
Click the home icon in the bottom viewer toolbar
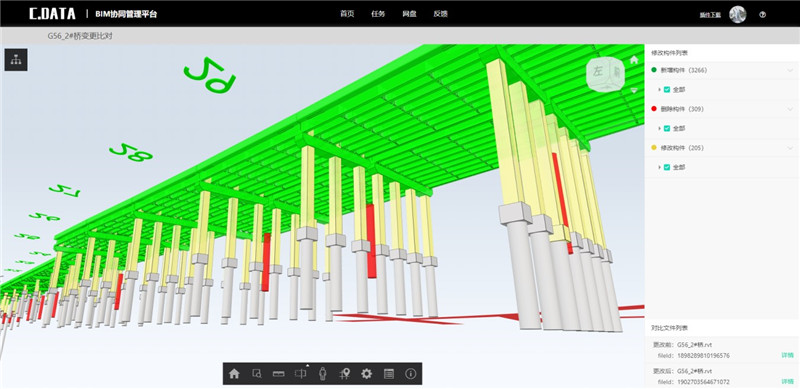click(x=234, y=374)
